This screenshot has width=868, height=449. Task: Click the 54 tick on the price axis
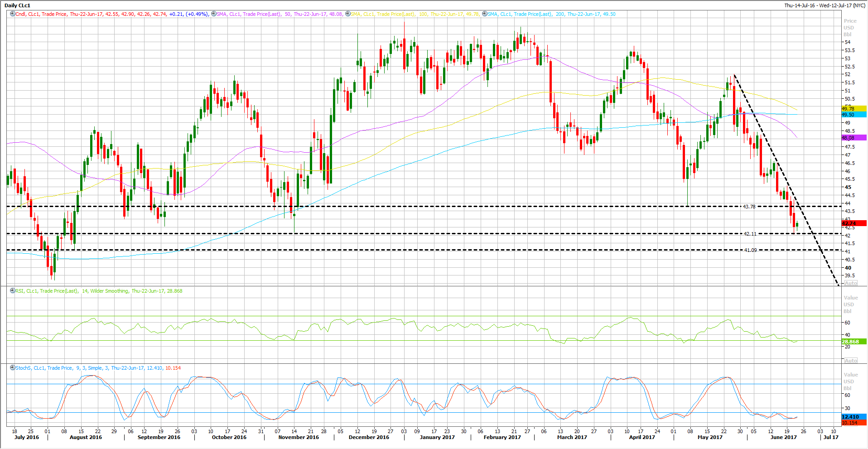(x=847, y=42)
